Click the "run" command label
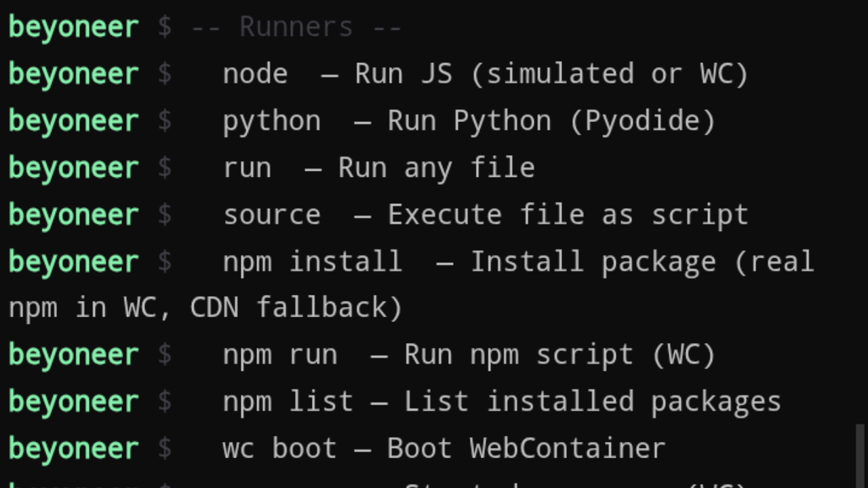Image resolution: width=868 pixels, height=488 pixels. tap(247, 167)
